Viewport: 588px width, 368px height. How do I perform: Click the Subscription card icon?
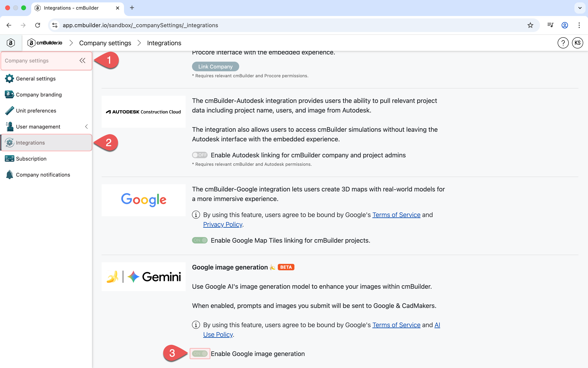[9, 159]
